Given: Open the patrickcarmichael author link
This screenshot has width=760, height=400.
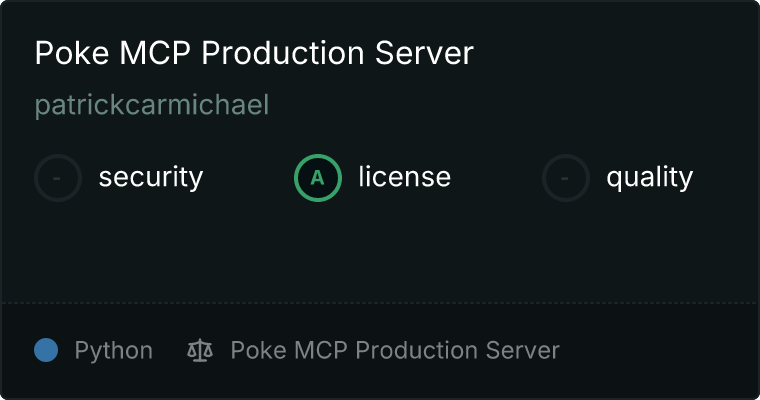Looking at the screenshot, I should [x=152, y=105].
